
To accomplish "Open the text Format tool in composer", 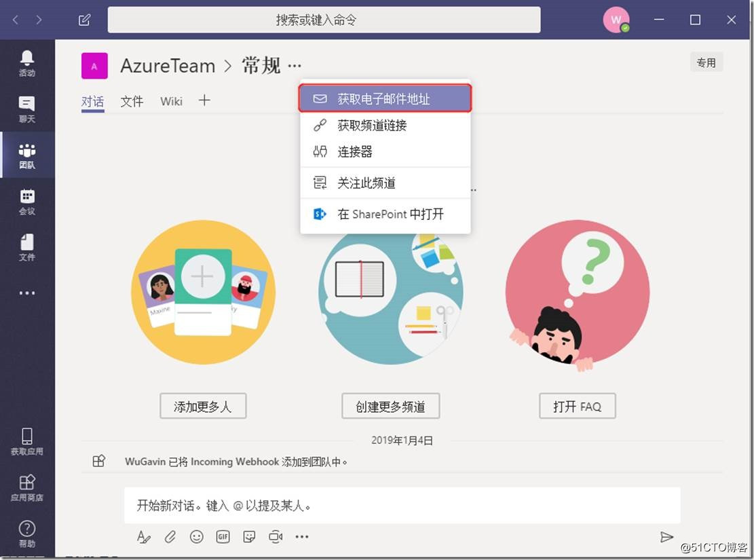I will coord(143,536).
